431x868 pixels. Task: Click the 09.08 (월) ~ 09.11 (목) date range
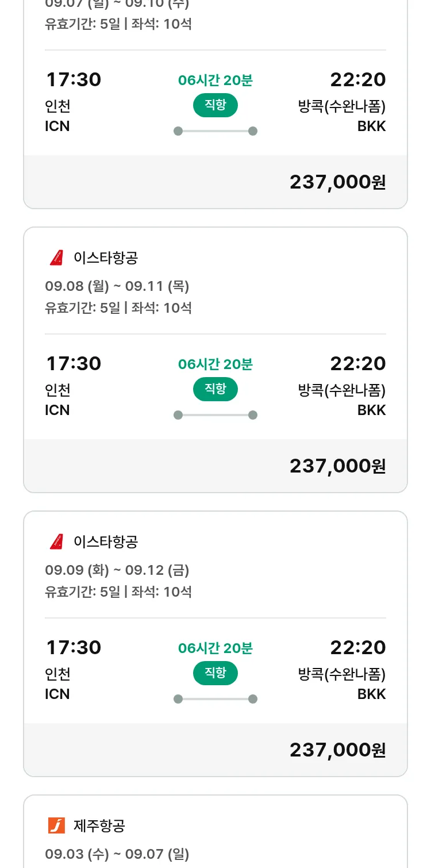click(117, 286)
